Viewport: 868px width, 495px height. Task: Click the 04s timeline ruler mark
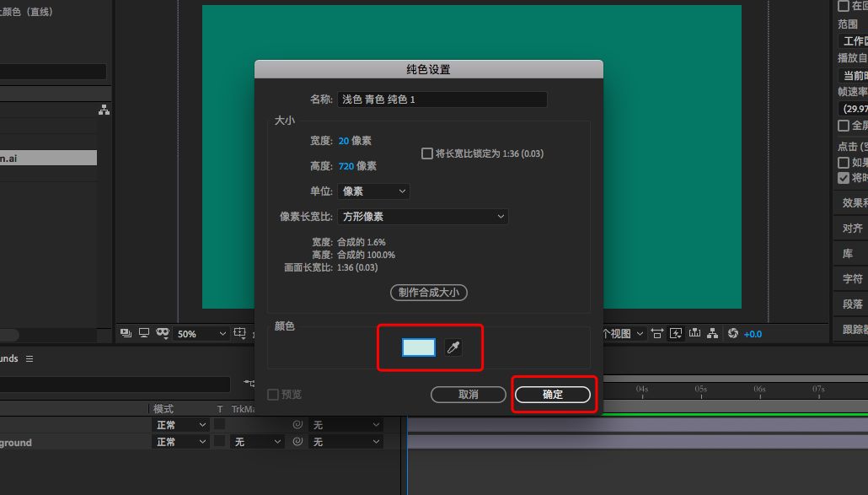coord(642,390)
